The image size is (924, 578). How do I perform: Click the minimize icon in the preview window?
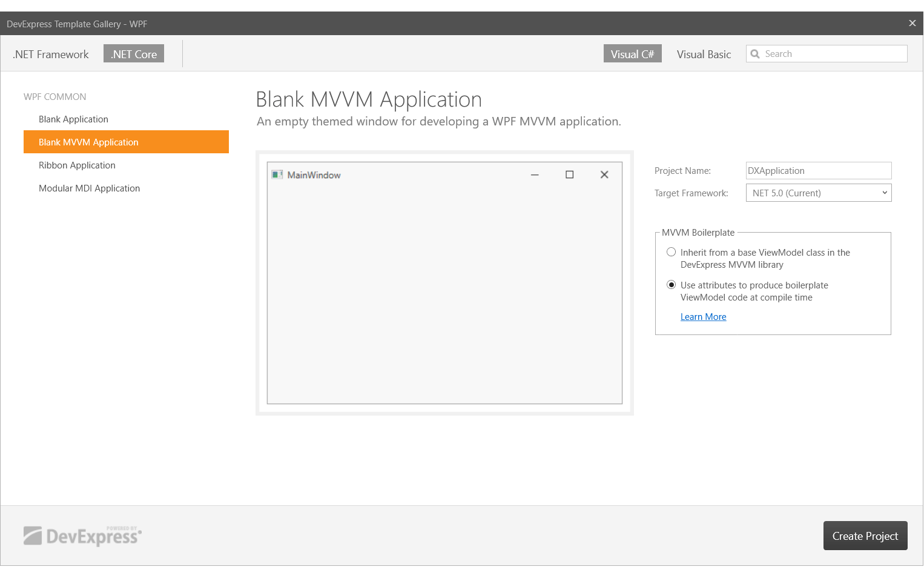point(535,174)
